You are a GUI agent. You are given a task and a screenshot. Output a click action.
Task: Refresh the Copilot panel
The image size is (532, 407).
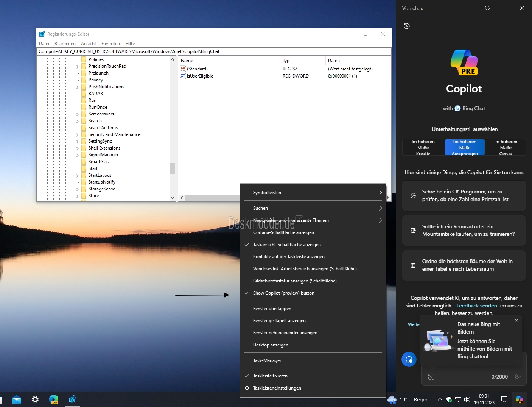[487, 8]
